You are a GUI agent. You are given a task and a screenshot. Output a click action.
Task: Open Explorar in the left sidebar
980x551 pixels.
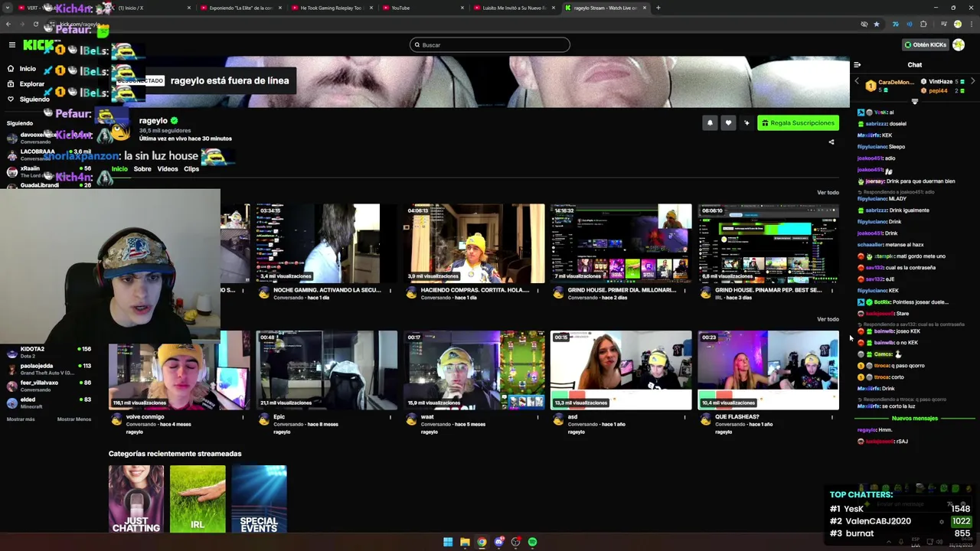coord(26,84)
